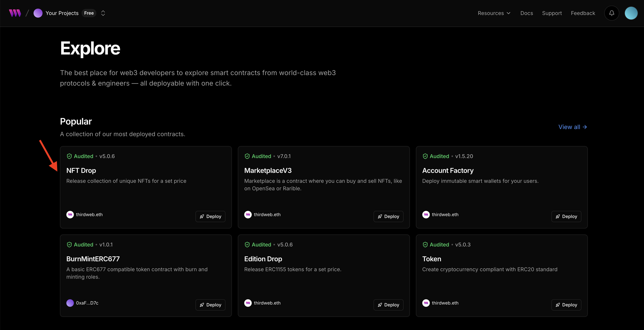Screen dimensions: 644x330
Task: Open the Docs menu item
Action: [x=526, y=13]
